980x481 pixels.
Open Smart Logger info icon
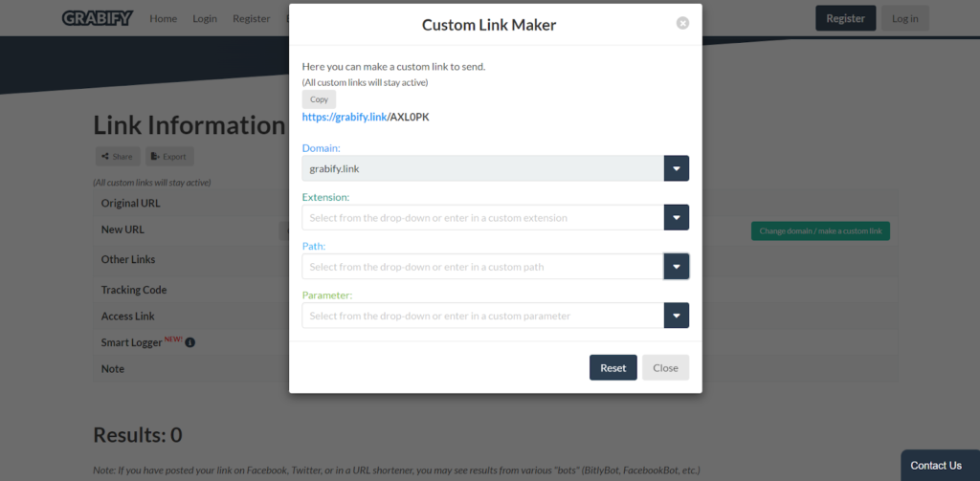tap(190, 342)
